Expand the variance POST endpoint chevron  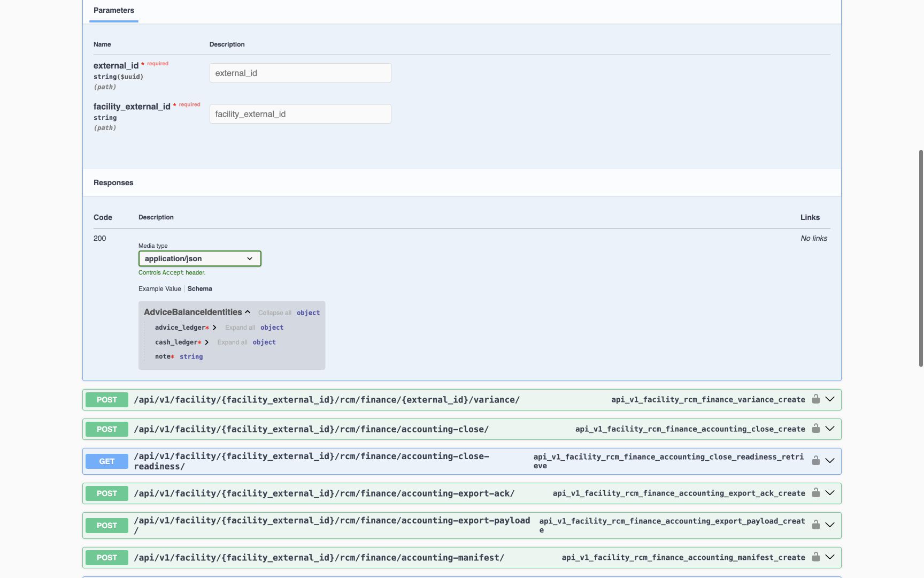click(x=830, y=399)
